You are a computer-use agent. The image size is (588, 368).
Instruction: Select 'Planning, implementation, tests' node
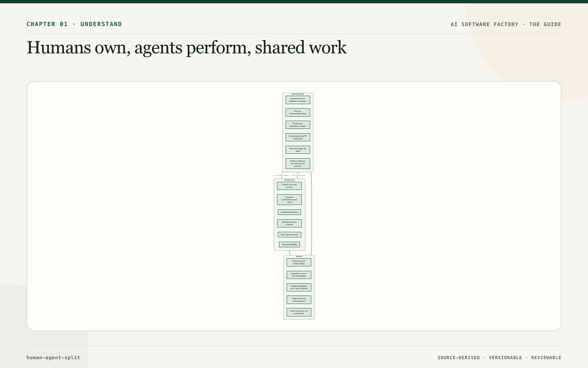[x=298, y=112]
